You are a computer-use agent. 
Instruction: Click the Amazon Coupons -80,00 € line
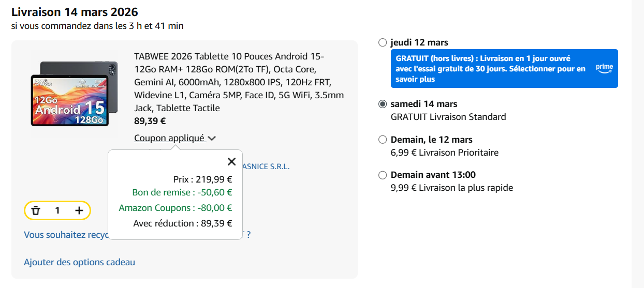pyautogui.click(x=175, y=208)
